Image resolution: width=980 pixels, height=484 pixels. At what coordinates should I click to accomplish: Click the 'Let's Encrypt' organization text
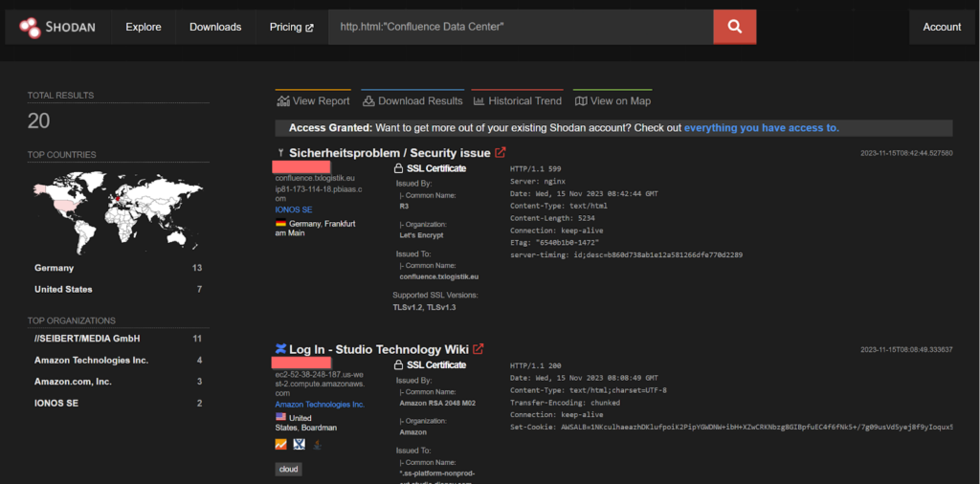pos(422,235)
